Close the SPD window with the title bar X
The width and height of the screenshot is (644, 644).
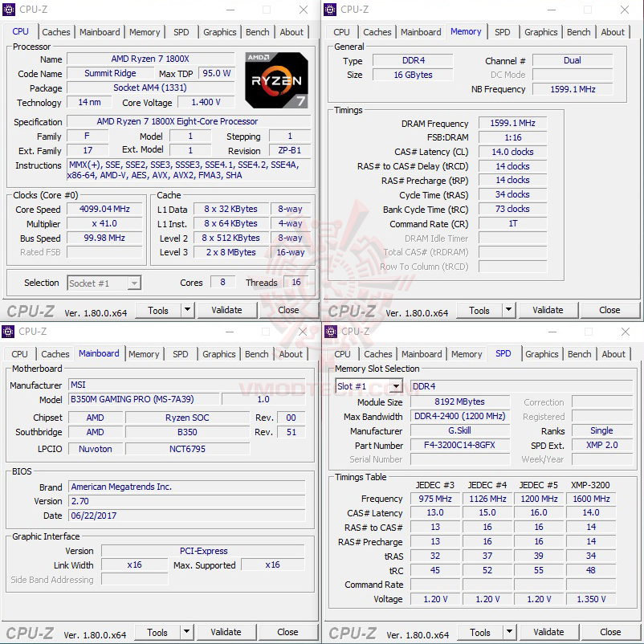(626, 332)
